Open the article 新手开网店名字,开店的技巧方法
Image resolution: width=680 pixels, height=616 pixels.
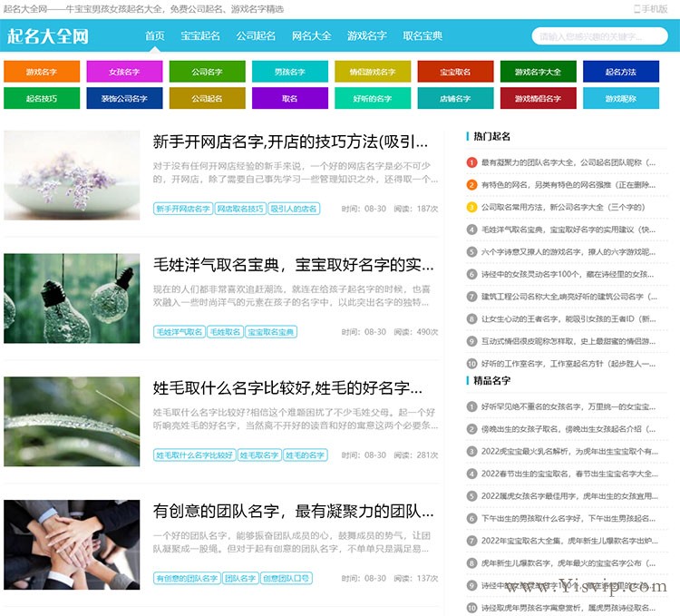[x=290, y=142]
